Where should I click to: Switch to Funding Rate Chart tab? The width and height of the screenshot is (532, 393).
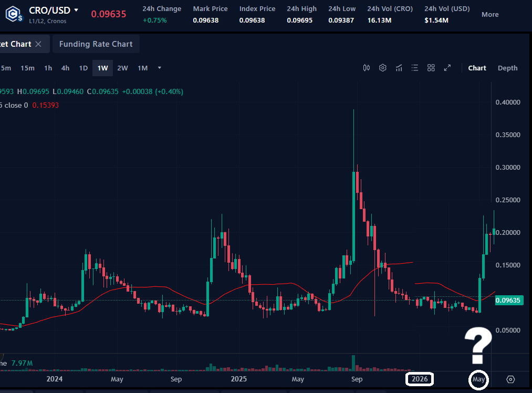[x=96, y=44]
